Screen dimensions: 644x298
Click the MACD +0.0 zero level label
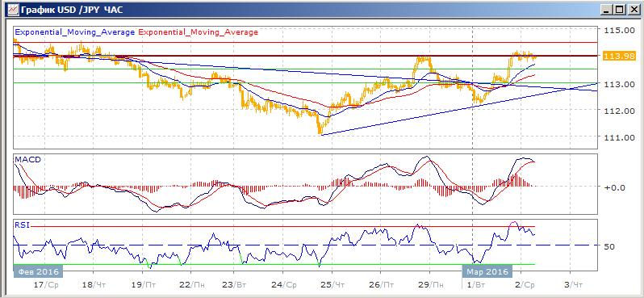click(614, 187)
